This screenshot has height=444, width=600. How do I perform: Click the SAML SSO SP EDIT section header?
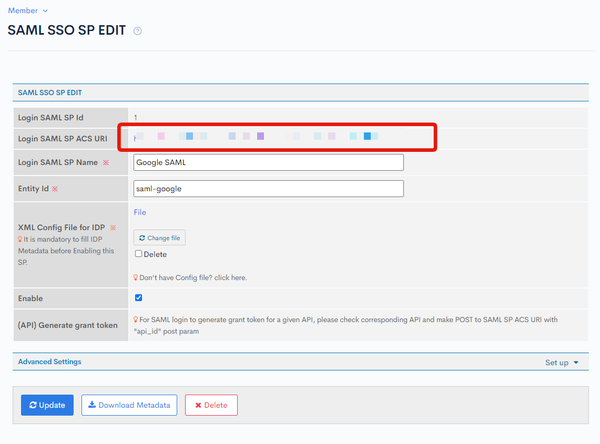coord(50,93)
